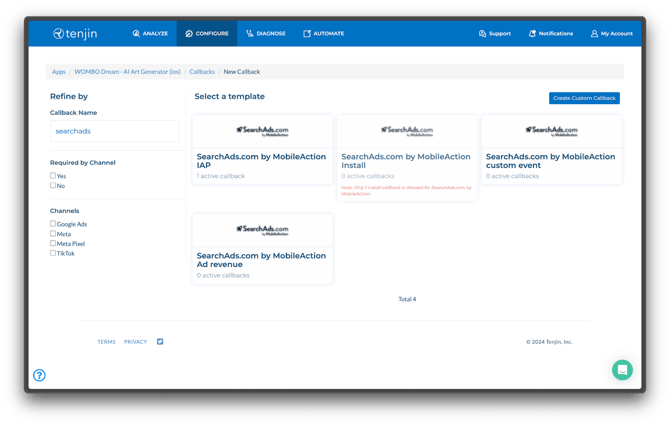The height and width of the screenshot is (425, 670).
Task: Open the green chat widget
Action: (x=622, y=369)
